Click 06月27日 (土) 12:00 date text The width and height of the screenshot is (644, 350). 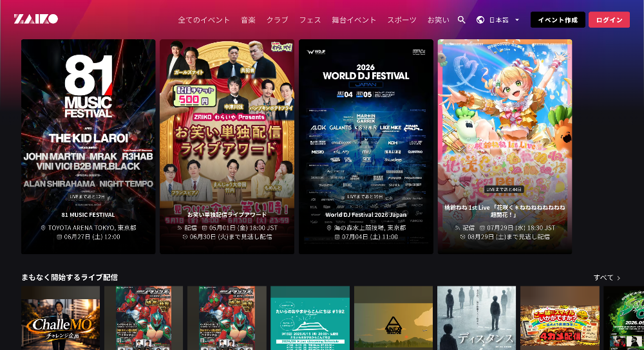(92, 237)
